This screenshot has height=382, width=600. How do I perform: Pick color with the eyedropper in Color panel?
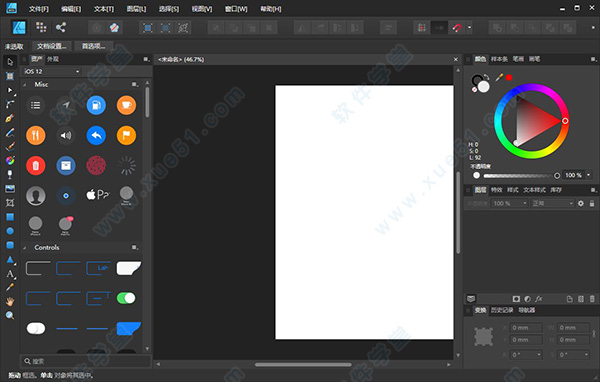(499, 78)
